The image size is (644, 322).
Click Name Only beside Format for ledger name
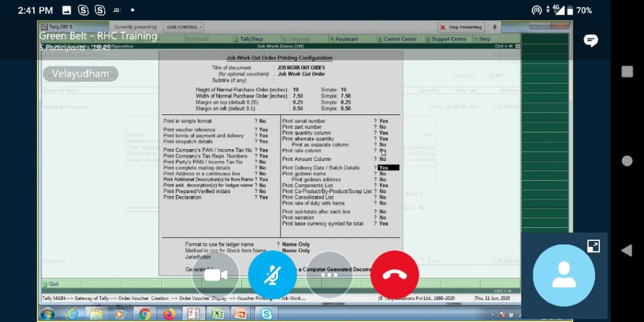click(296, 245)
